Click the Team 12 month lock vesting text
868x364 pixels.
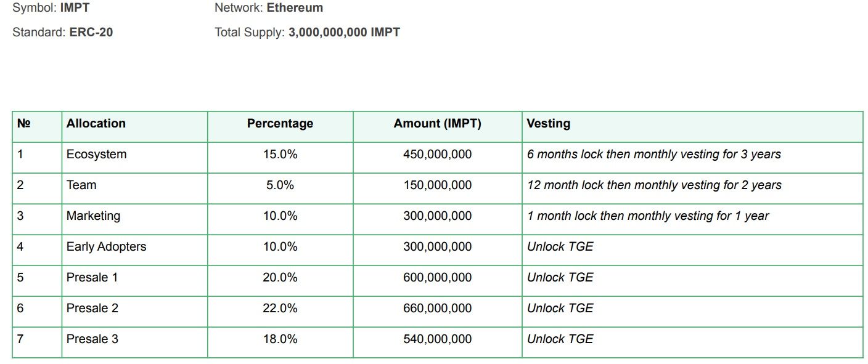click(654, 185)
